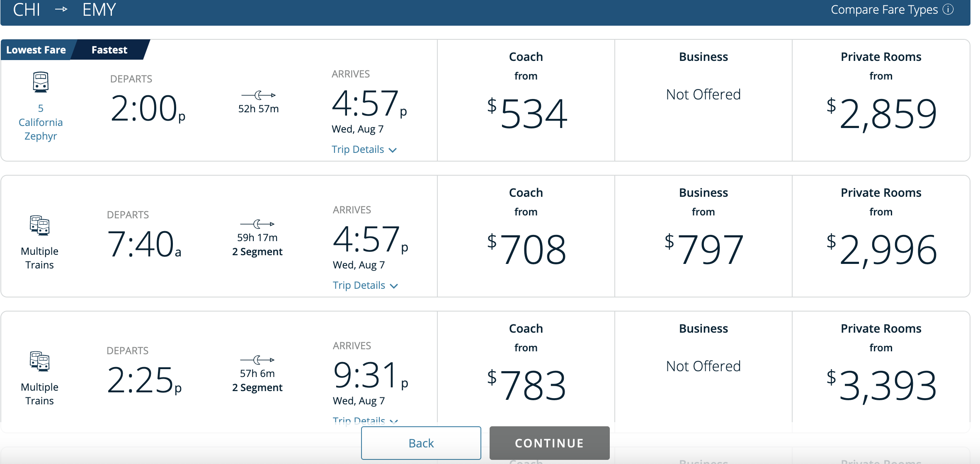Image resolution: width=980 pixels, height=464 pixels.
Task: Click Multiple Trains label for 7:40a departure
Action: [40, 258]
